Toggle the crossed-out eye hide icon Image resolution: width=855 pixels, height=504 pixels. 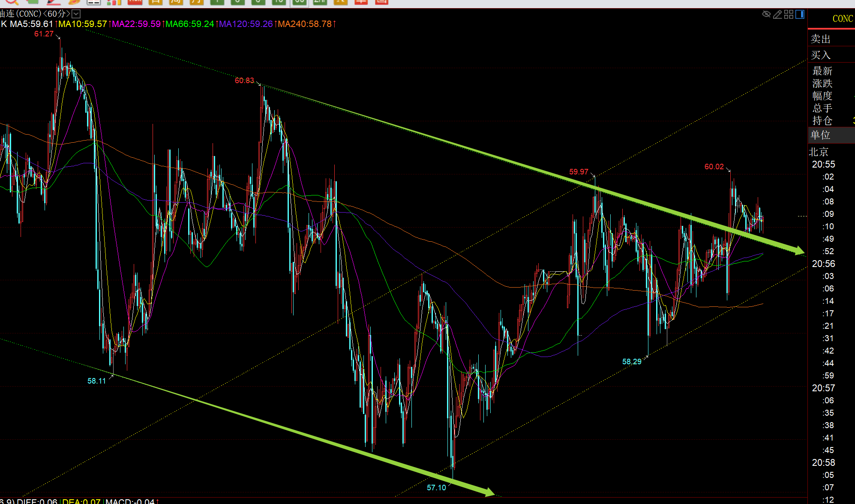click(x=766, y=14)
